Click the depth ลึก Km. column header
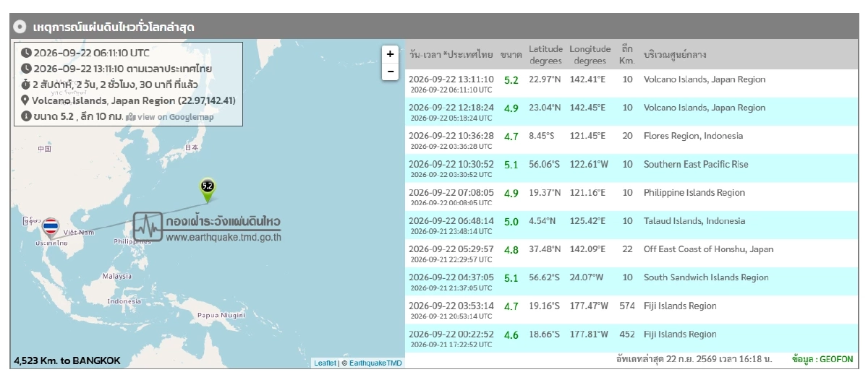The width and height of the screenshot is (868, 380). [x=627, y=55]
